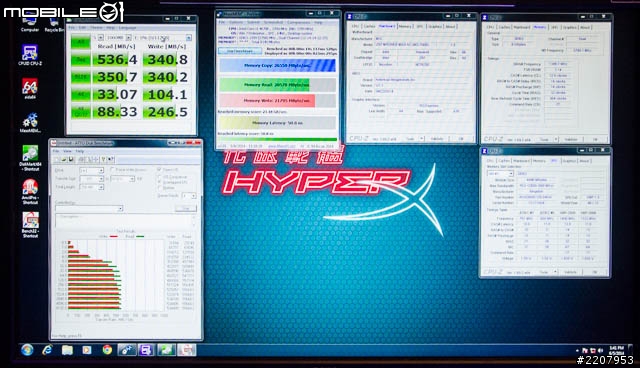
Task: Click the green 512K button in CrystalDiskMark
Action: (x=80, y=77)
